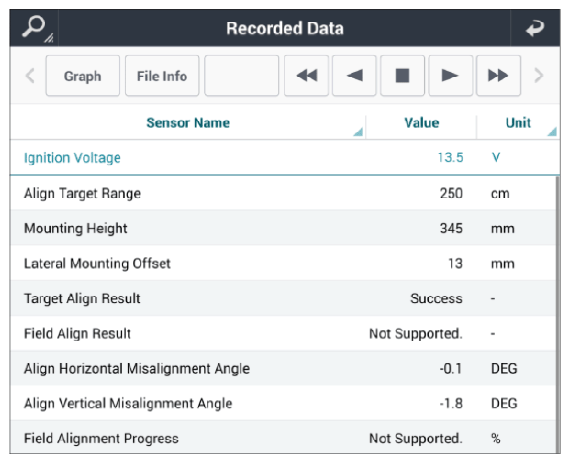The width and height of the screenshot is (570, 463).
Task: Select the Field Alignment Progress row
Action: pyautogui.click(x=283, y=437)
